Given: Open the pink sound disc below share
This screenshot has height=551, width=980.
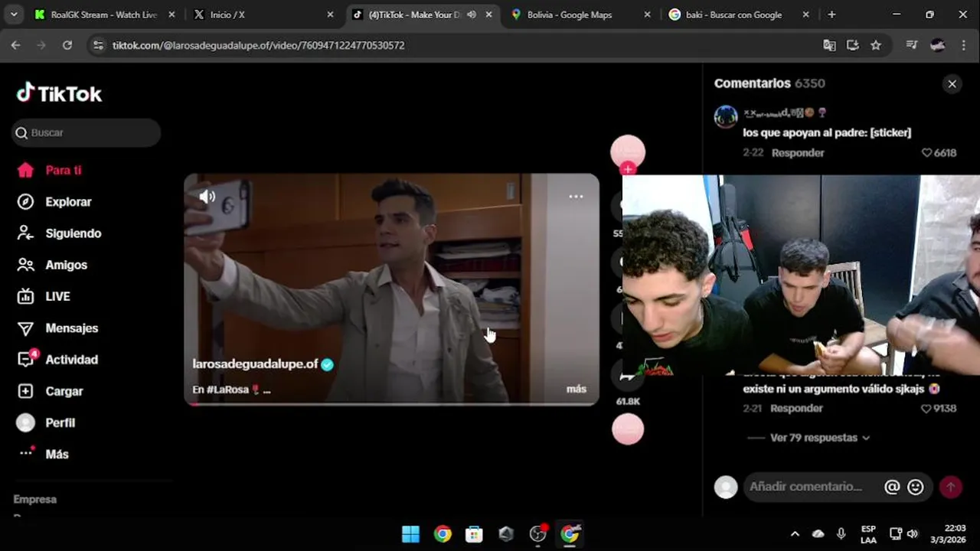Looking at the screenshot, I should [628, 429].
